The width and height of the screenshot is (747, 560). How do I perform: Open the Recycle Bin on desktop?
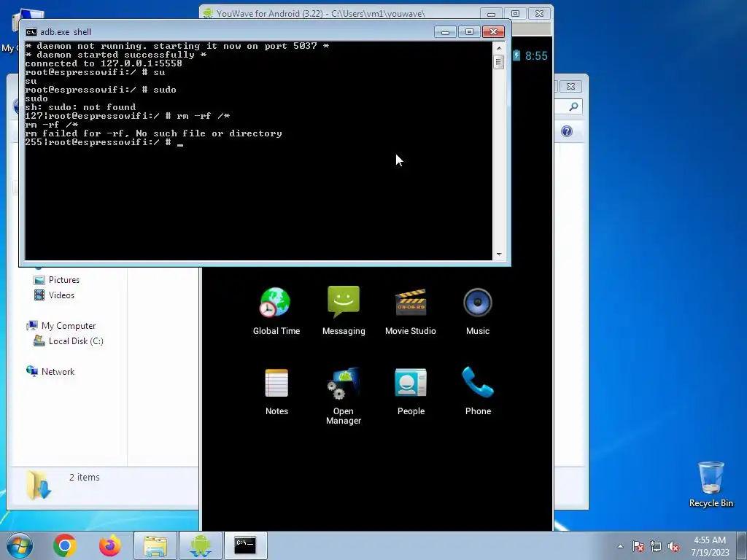point(711,484)
